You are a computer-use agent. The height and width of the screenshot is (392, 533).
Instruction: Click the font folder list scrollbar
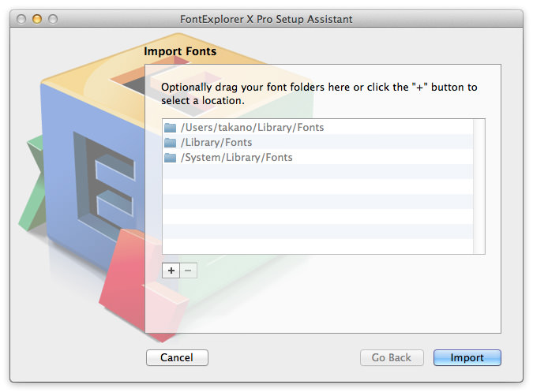pyautogui.click(x=479, y=186)
